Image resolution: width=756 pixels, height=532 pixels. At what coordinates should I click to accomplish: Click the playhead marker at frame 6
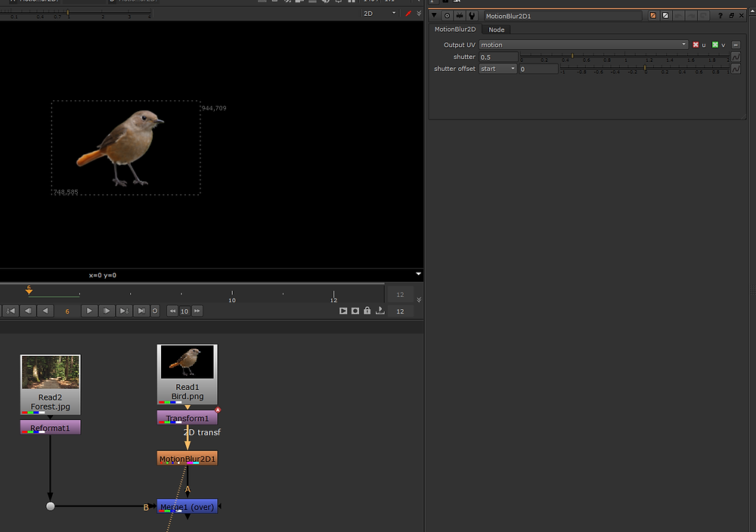click(x=29, y=289)
